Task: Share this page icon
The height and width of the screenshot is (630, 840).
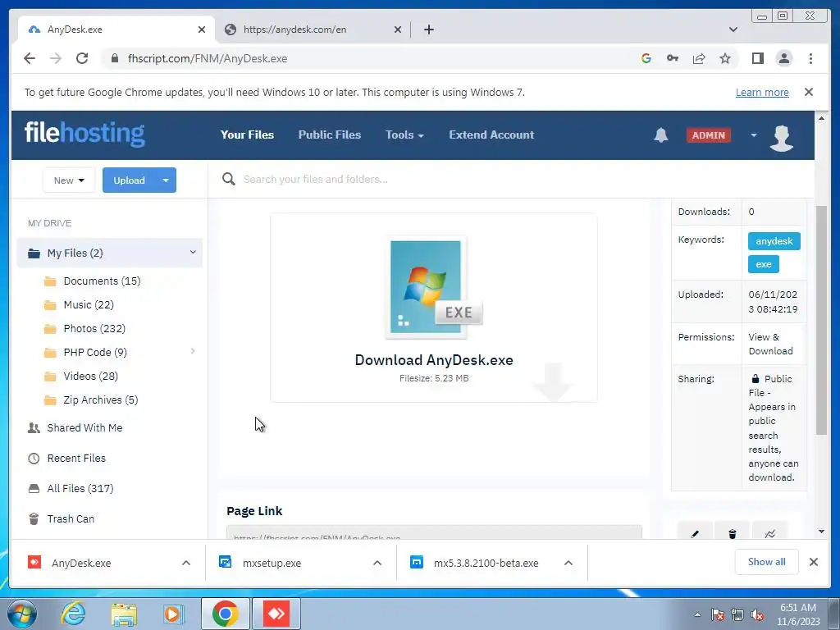Action: (699, 58)
